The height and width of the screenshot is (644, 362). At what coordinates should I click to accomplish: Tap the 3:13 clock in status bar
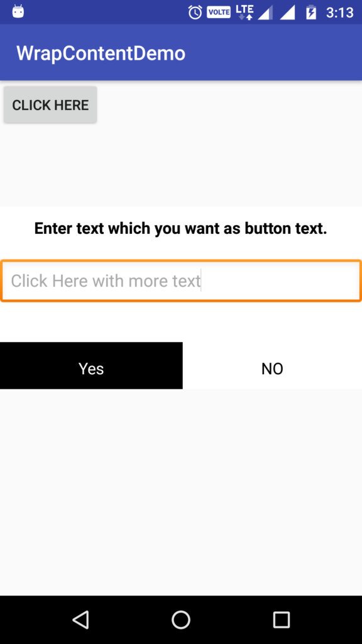pyautogui.click(x=340, y=13)
